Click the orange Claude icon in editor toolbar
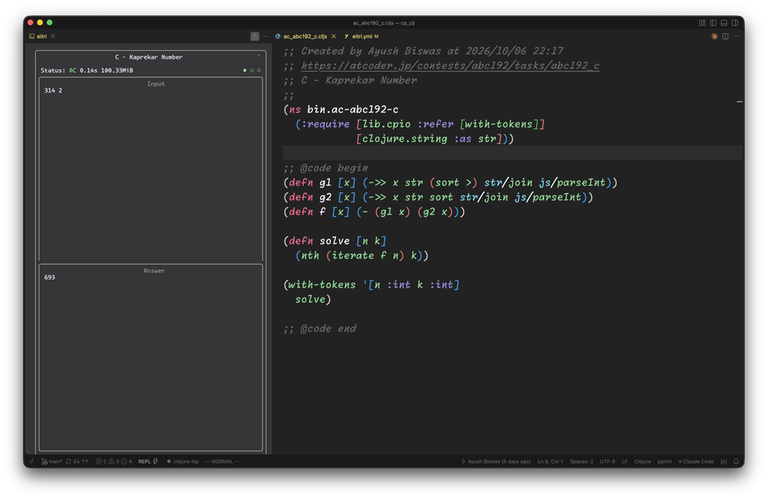Image resolution: width=768 pixels, height=499 pixels. pos(714,36)
